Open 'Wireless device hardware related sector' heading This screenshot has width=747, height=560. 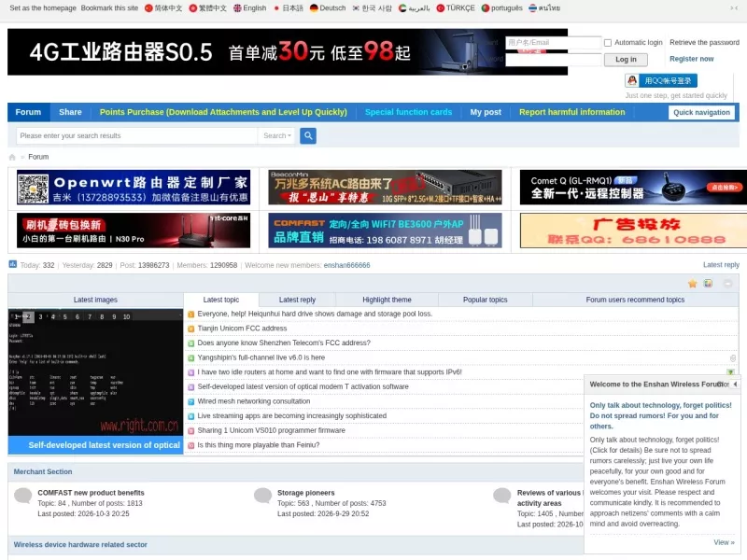click(x=80, y=545)
